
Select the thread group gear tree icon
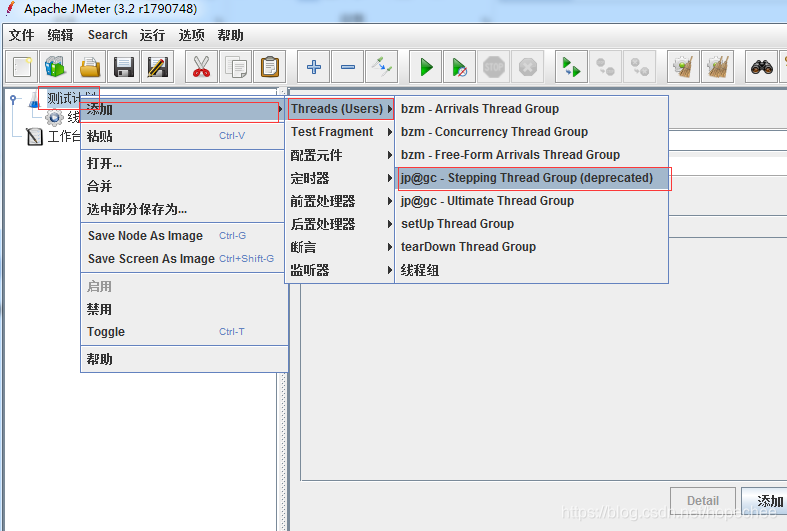point(54,117)
